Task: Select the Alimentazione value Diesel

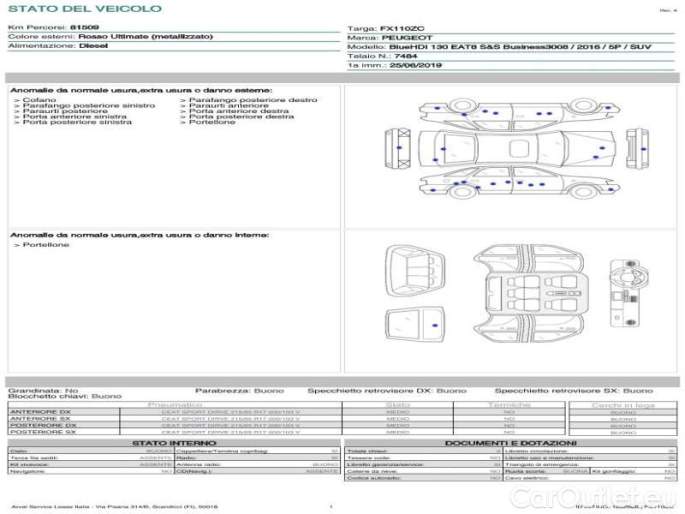Action: coord(93,46)
